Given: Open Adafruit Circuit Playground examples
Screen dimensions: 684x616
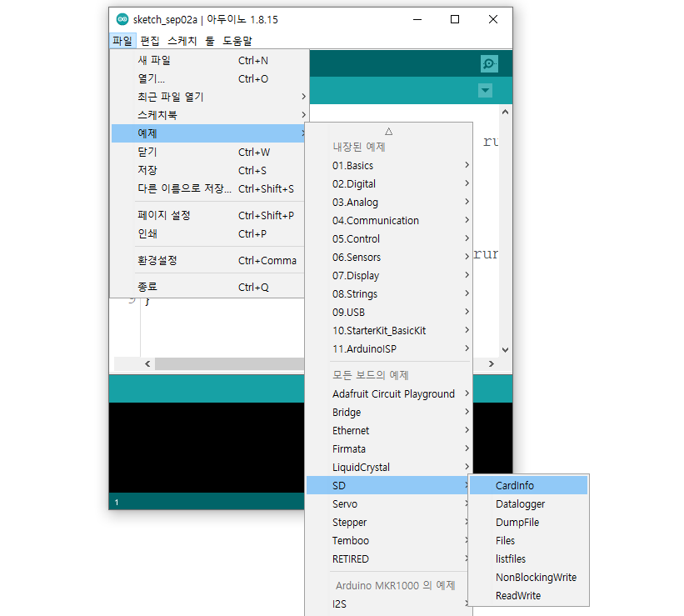Looking at the screenshot, I should coord(389,393).
